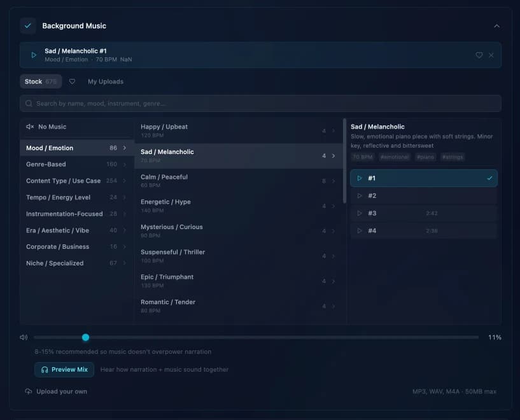Select the Epic / Triumphant mood
This screenshot has height=420, width=520.
click(x=239, y=281)
